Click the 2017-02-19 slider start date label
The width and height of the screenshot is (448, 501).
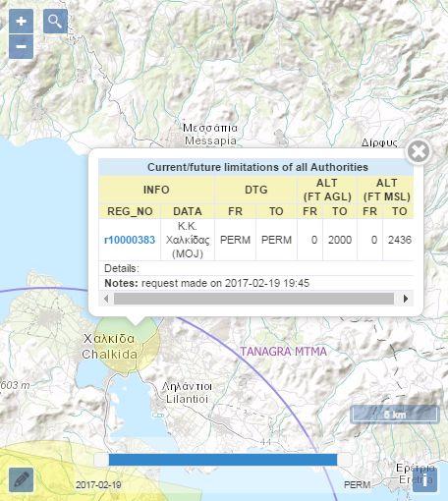[x=98, y=485]
